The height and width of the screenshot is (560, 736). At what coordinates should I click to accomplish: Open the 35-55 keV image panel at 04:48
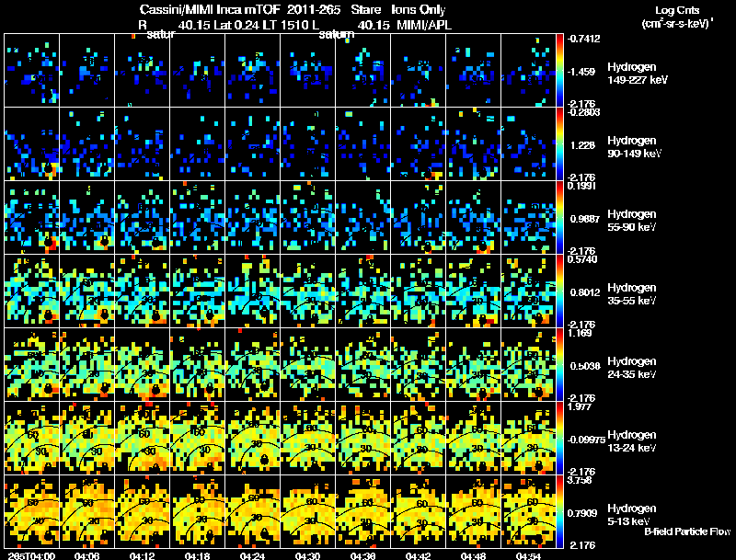click(x=473, y=291)
